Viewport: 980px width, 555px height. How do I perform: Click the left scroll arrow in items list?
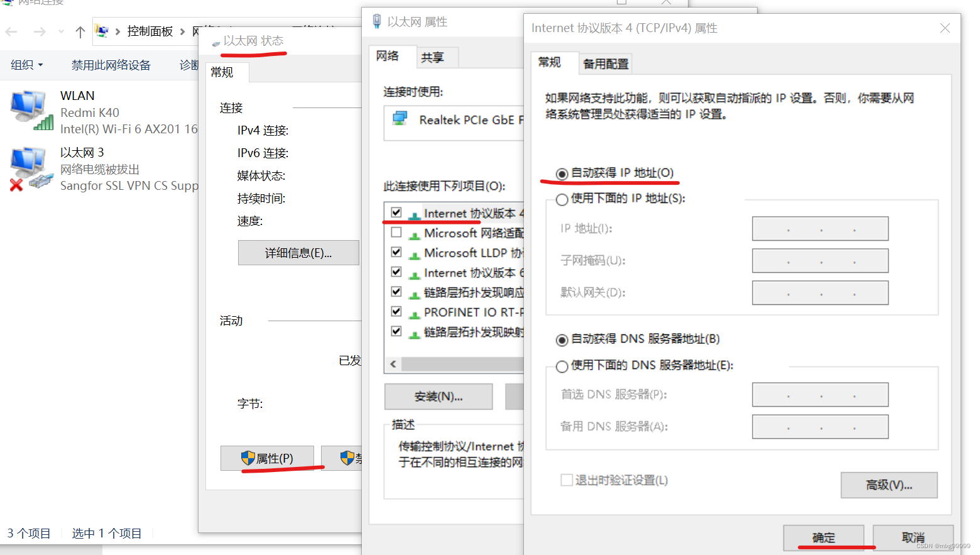(x=393, y=364)
